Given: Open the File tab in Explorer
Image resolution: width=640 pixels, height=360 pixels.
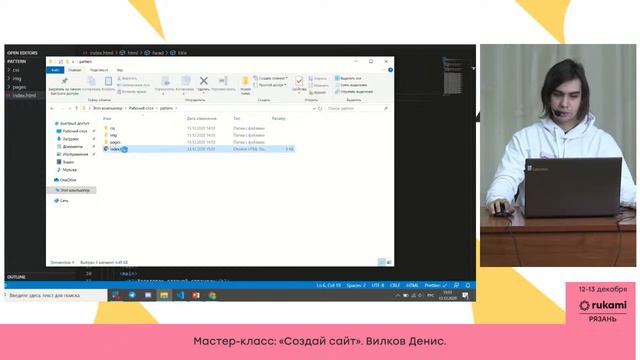Looking at the screenshot, I should [55, 70].
